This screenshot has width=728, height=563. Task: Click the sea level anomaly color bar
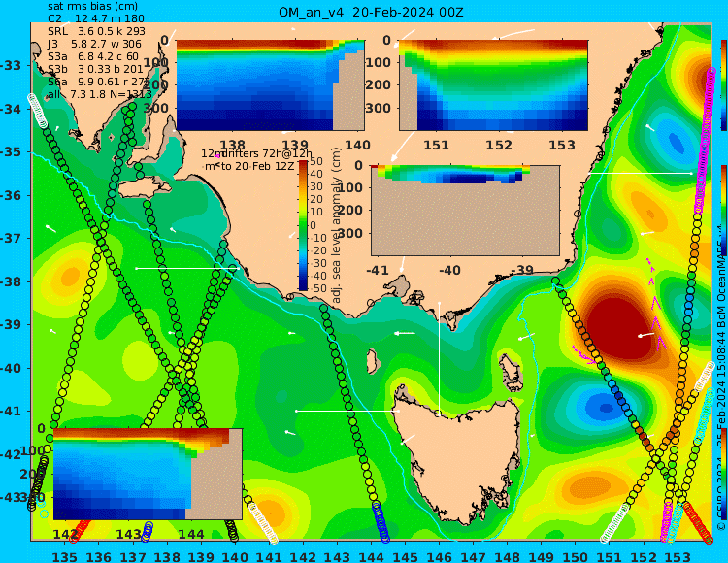tap(303, 225)
